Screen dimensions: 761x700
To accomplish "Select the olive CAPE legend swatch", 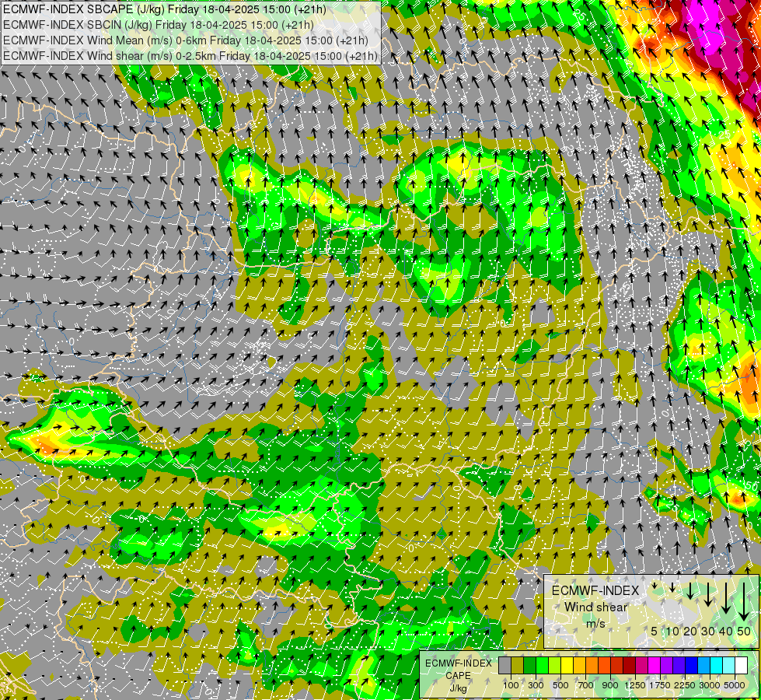I will (518, 665).
